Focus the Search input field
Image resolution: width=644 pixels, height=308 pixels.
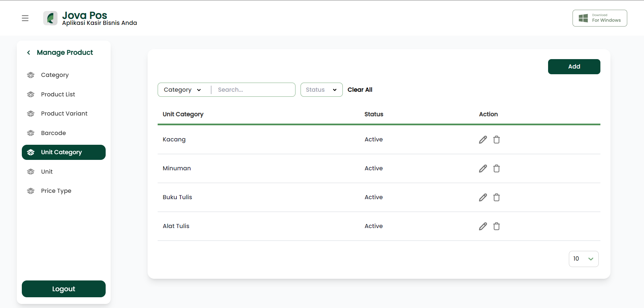pos(254,90)
